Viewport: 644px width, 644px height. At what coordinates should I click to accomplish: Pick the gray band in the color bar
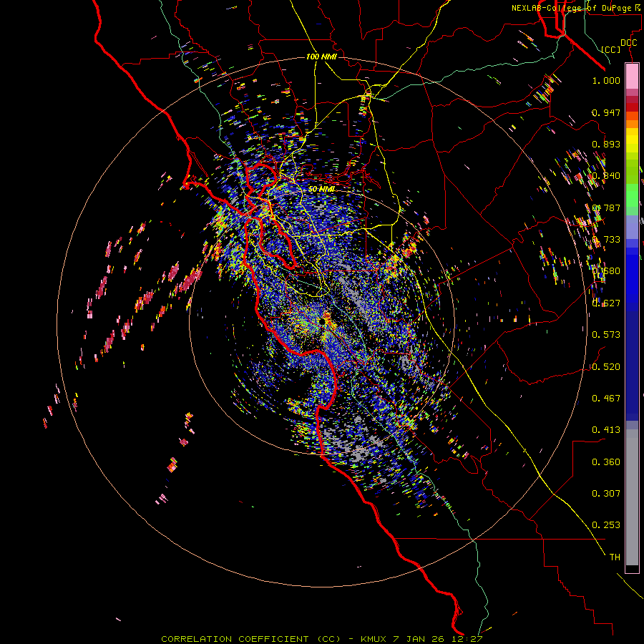632,497
